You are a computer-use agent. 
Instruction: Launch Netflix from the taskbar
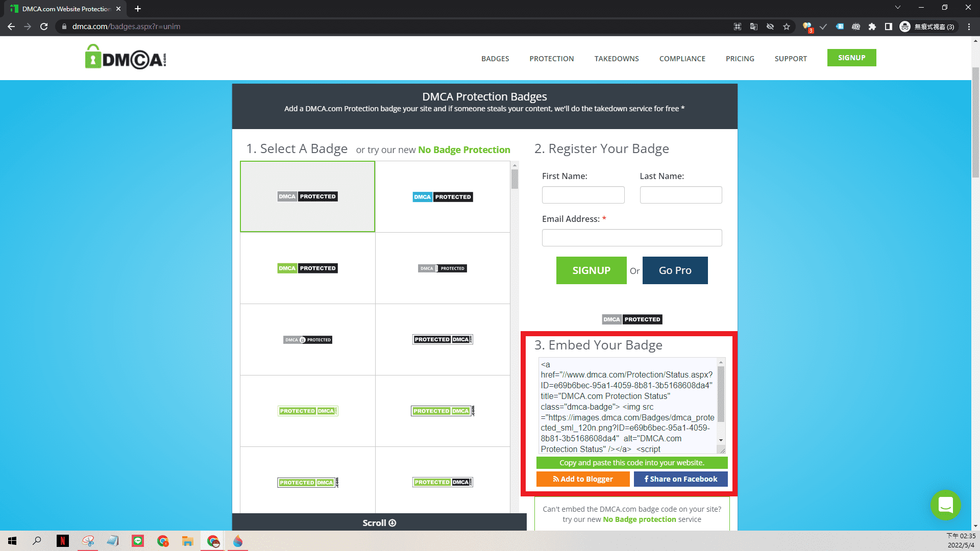point(63,541)
